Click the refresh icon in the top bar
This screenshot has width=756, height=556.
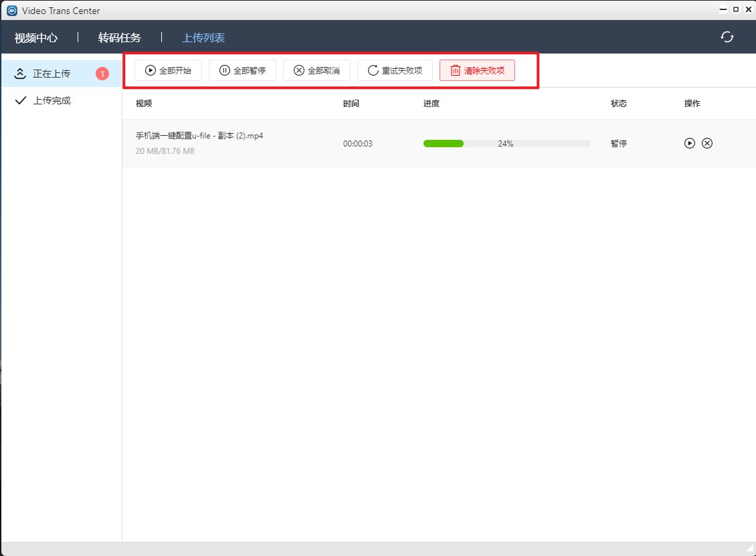coord(727,37)
